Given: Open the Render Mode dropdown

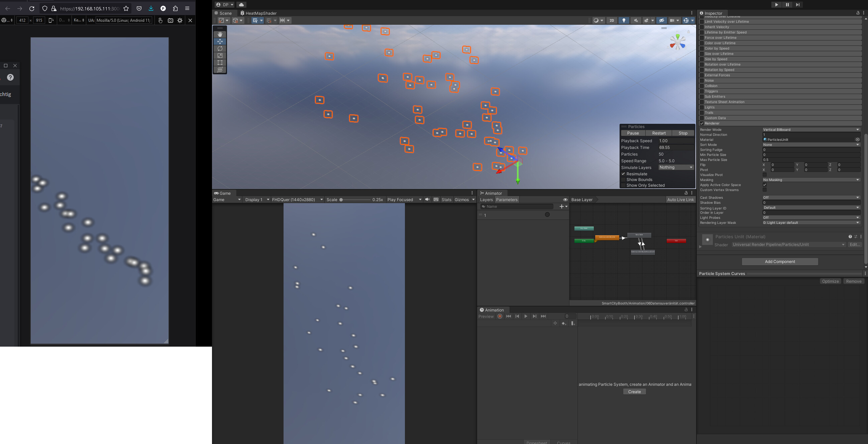Looking at the screenshot, I should point(811,129).
